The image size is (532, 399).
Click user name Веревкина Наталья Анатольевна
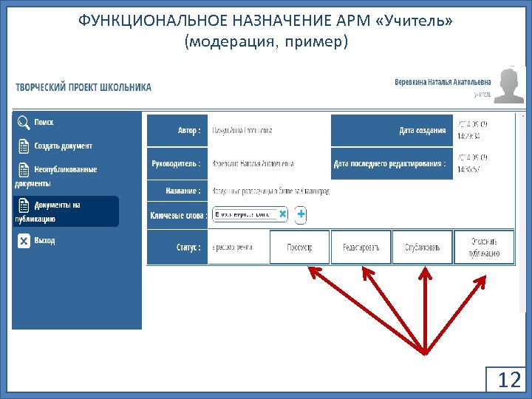click(443, 82)
